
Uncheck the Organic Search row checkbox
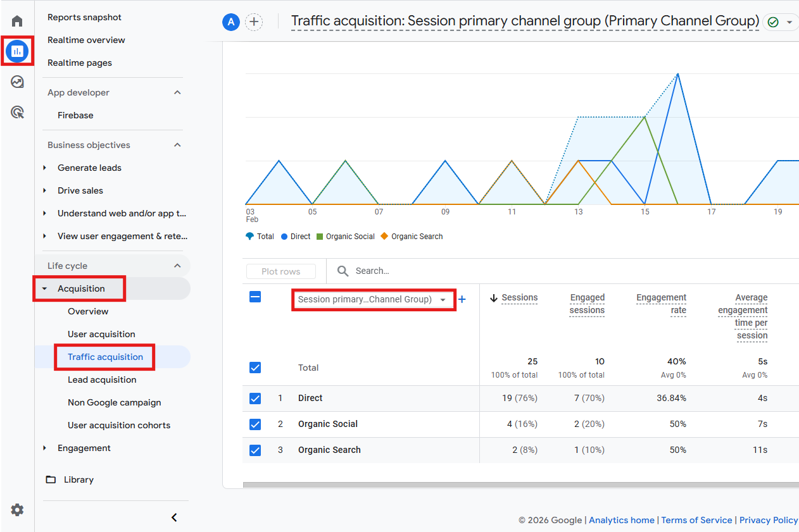click(x=255, y=450)
